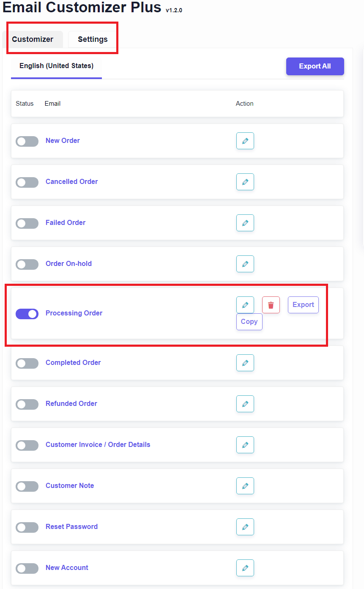Viewport: 364px width, 589px height.
Task: Enable the Customer Invoice / Order Details toggle
Action: point(27,446)
